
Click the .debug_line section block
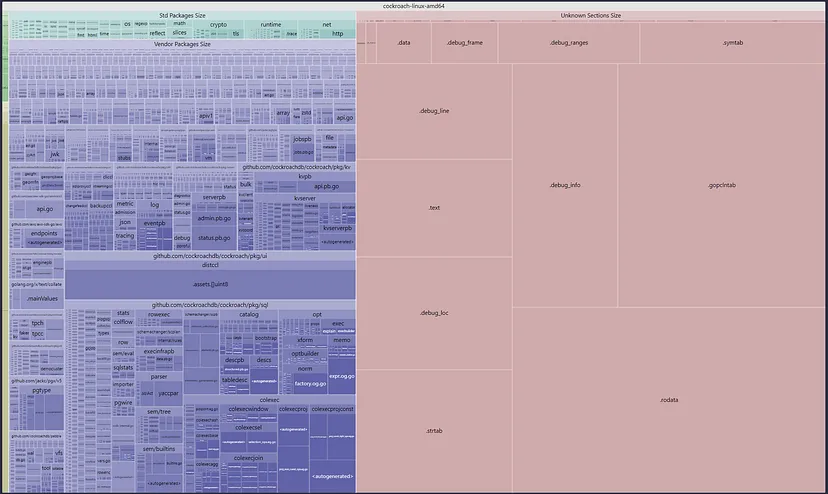point(434,111)
